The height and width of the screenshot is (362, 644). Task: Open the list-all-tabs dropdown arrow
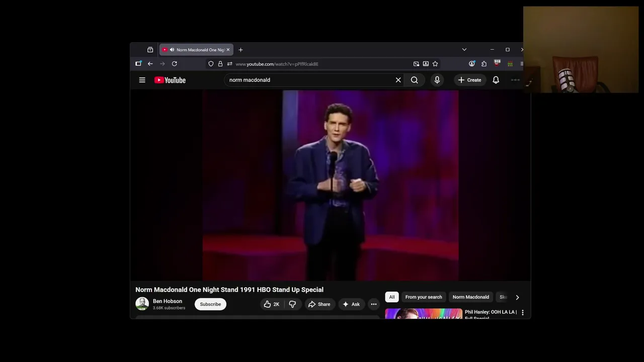[464, 50]
